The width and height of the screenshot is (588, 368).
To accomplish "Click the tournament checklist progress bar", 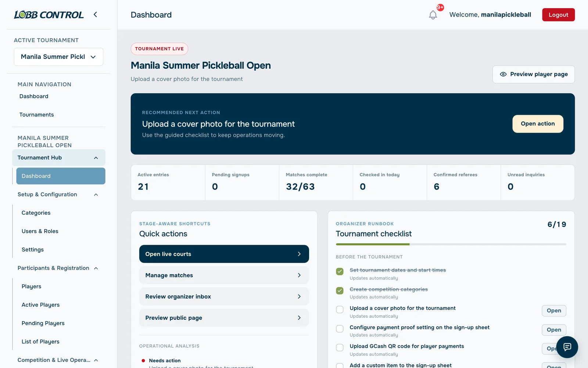I will [x=451, y=244].
